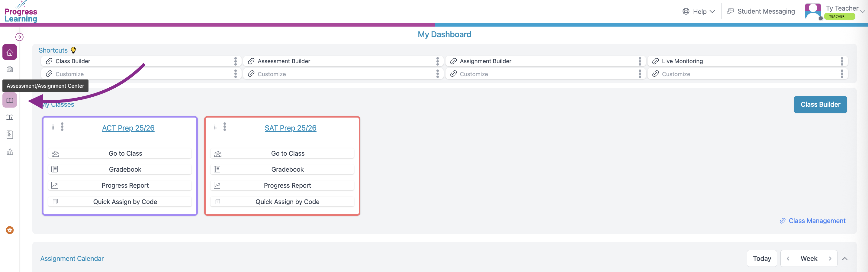Quick Assign by Code in SAT Prep
Viewport: 868px width, 272px height.
(x=282, y=202)
